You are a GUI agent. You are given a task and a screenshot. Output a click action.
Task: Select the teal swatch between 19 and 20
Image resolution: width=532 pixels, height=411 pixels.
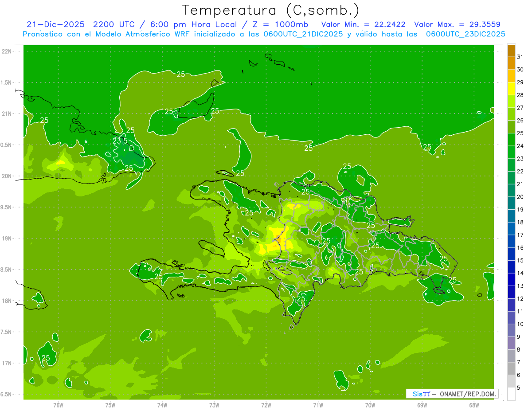point(511,203)
